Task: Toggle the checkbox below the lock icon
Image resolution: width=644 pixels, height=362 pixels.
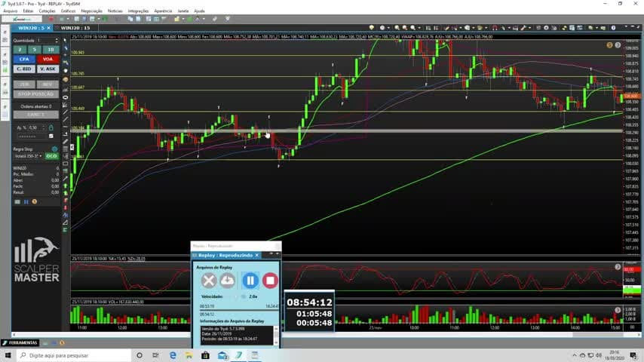Action: pos(51,136)
